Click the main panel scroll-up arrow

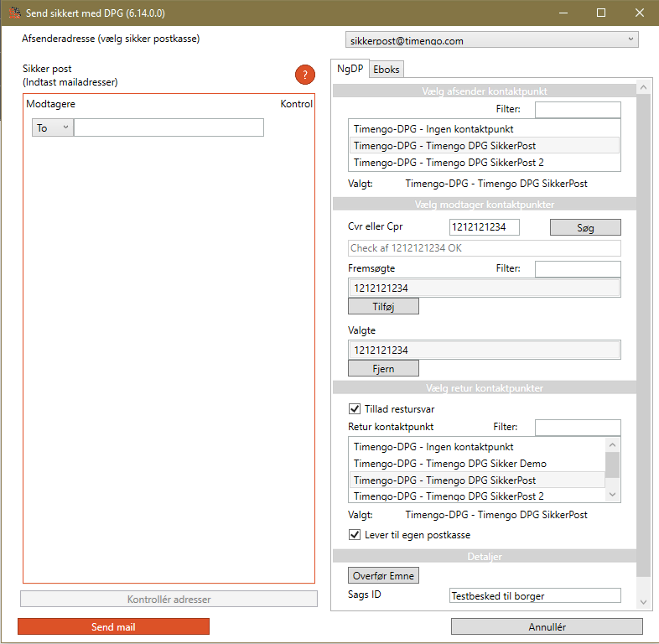coord(643,88)
